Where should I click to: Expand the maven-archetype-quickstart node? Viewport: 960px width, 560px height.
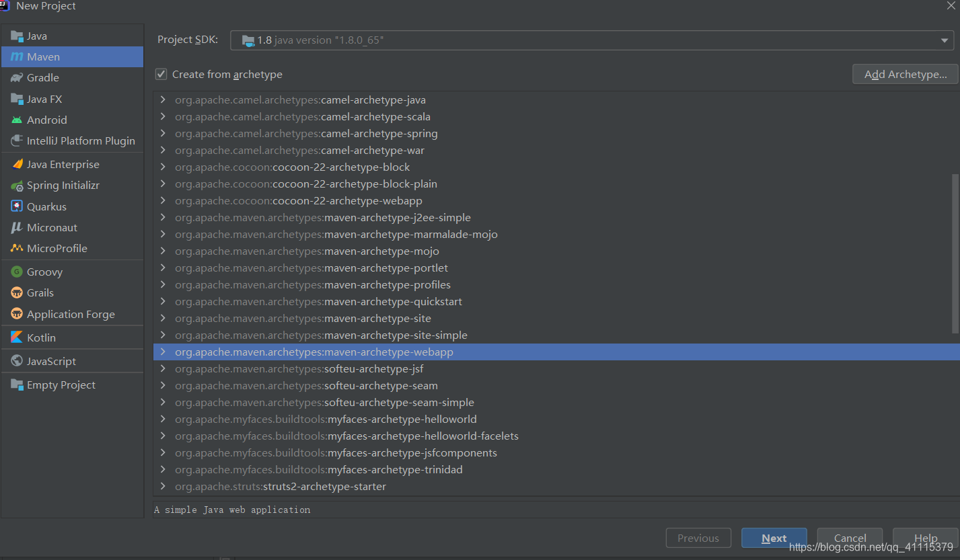coord(163,301)
